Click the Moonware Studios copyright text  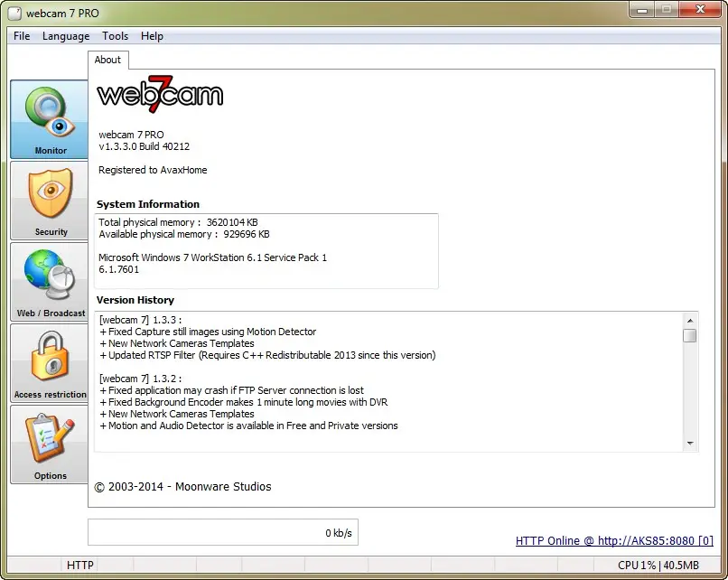click(183, 487)
